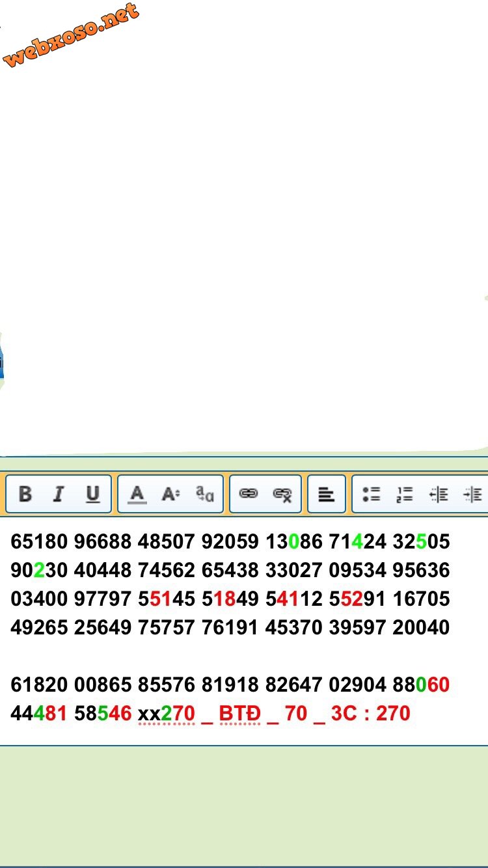488x868 pixels.
Task: Toggle italic formatting
Action: point(59,495)
